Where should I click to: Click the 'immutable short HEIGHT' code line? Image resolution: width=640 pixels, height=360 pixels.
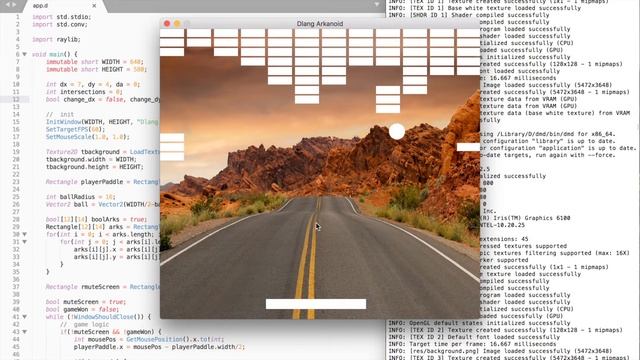96,69
